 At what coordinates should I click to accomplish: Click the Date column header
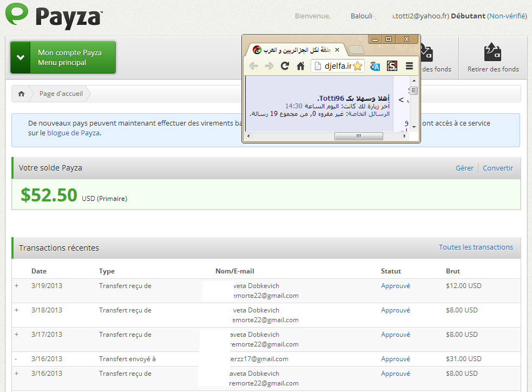[x=39, y=271]
